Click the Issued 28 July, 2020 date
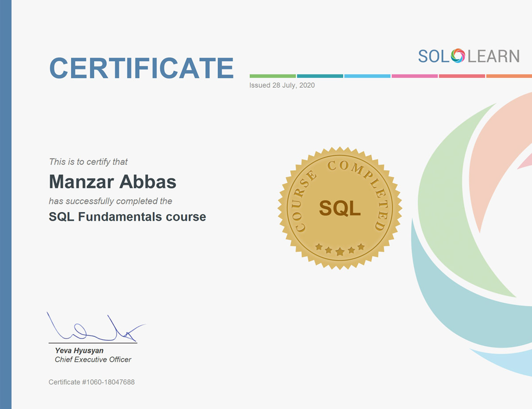 click(282, 85)
